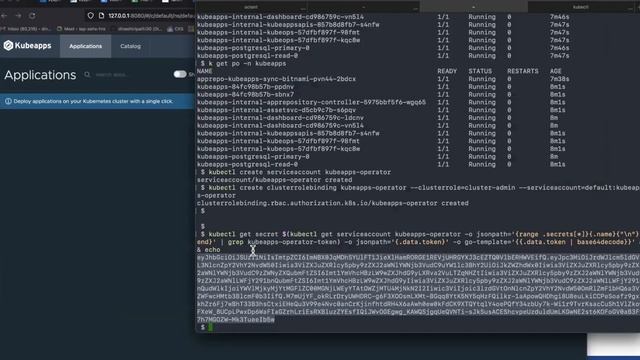Screen dimensions: 640x360
Task: Click 'serviceaccount/kubeapps-operator created' output line
Action: (274, 180)
